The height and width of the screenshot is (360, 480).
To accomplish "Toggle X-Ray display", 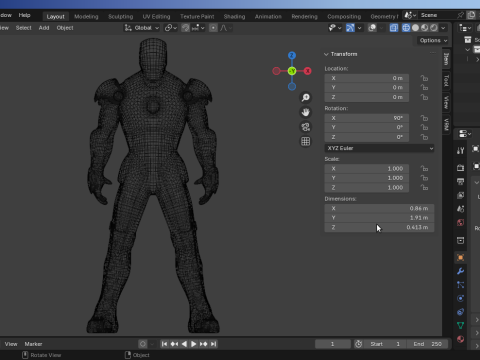I will 394,28.
